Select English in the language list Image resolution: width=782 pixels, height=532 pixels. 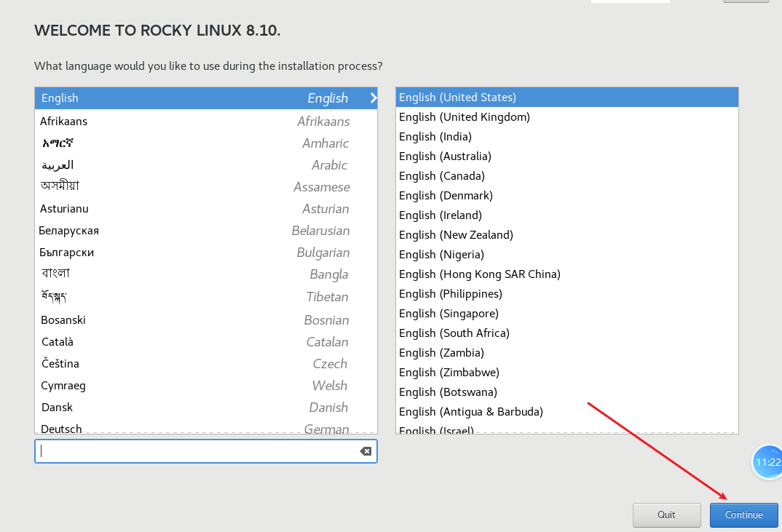coord(206,98)
